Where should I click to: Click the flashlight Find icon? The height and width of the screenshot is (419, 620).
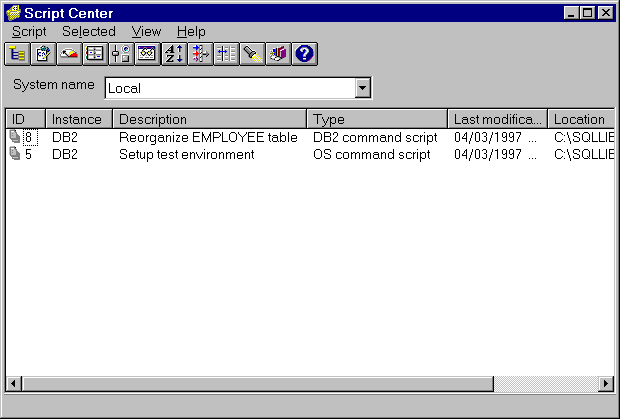pos(252,54)
